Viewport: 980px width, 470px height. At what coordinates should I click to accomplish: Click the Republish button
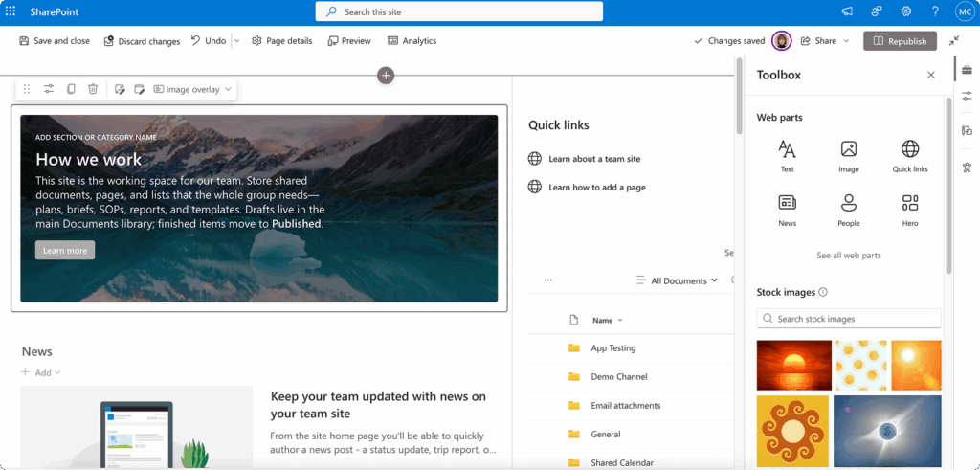pyautogui.click(x=900, y=41)
